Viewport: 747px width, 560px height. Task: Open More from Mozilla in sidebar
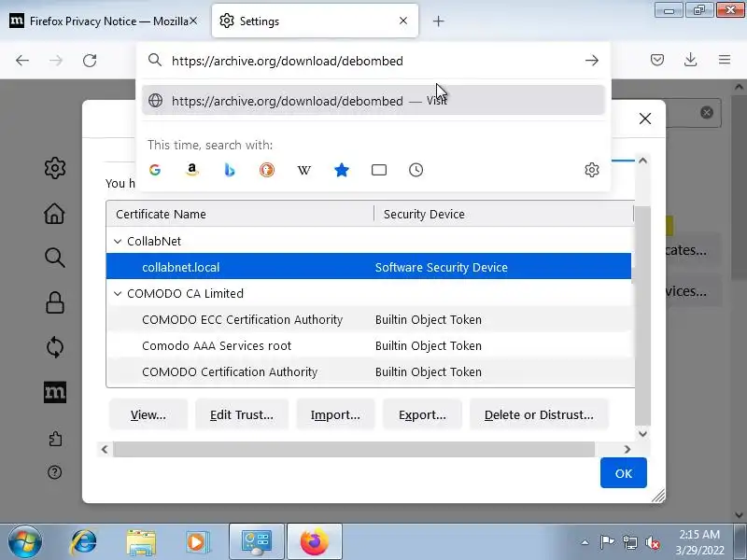55,392
